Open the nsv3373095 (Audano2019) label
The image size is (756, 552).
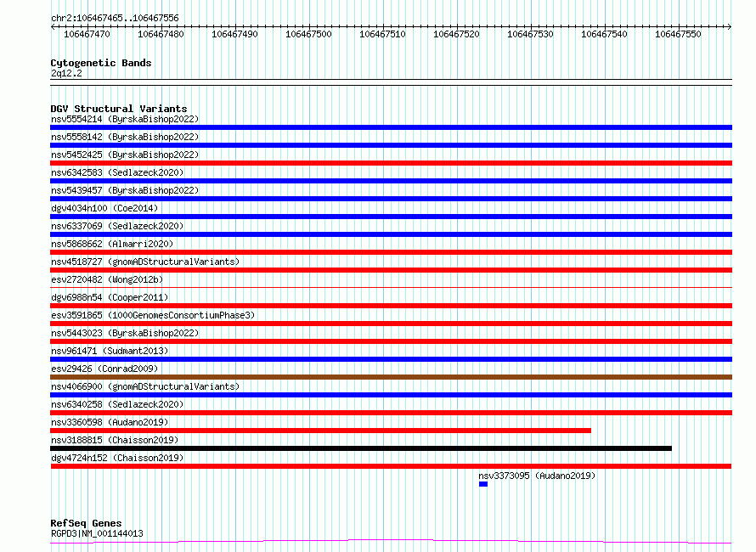pos(537,476)
